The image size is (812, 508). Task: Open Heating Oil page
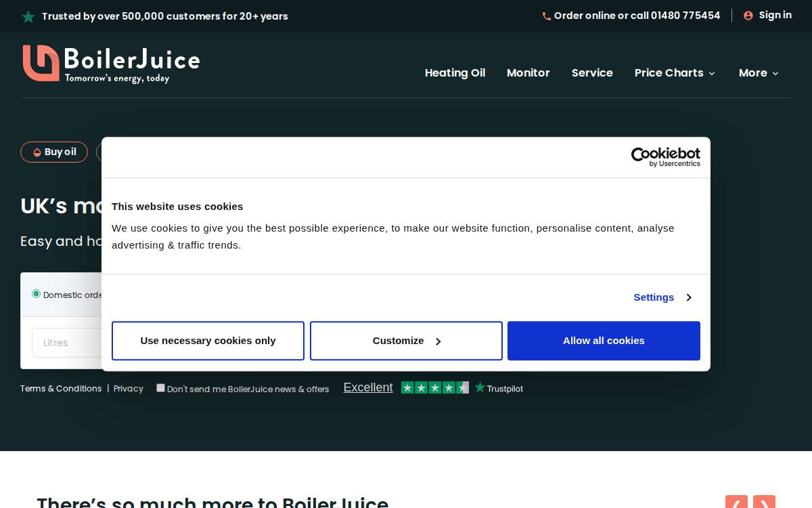[x=455, y=73]
